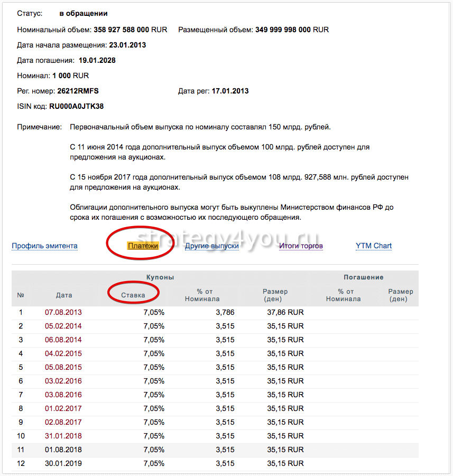Screen dimensions: 453x476
Task: Open the Другие выпуски section
Action: [211, 246]
